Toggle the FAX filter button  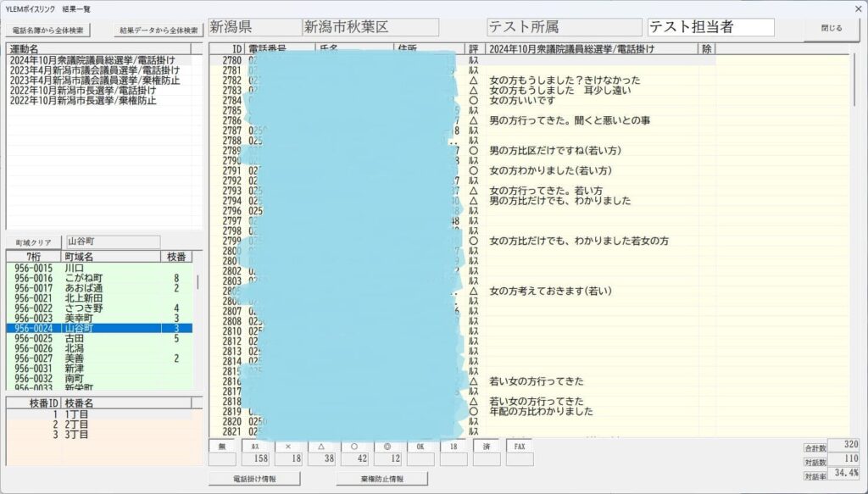pos(520,446)
